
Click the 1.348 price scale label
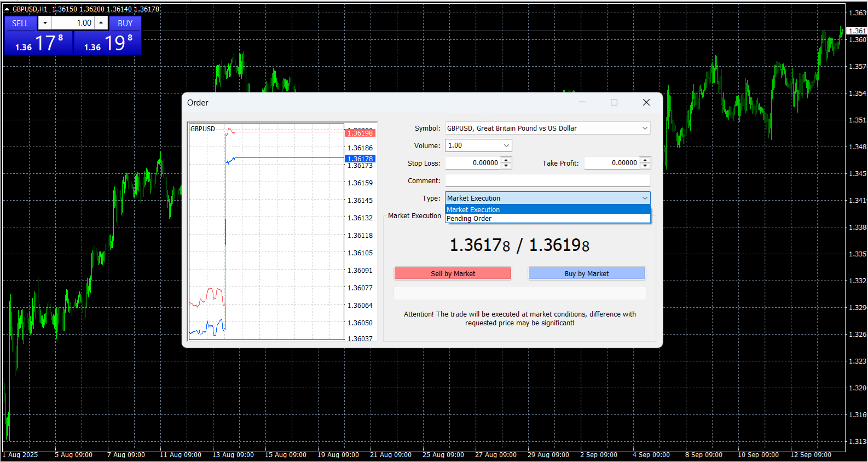click(857, 147)
